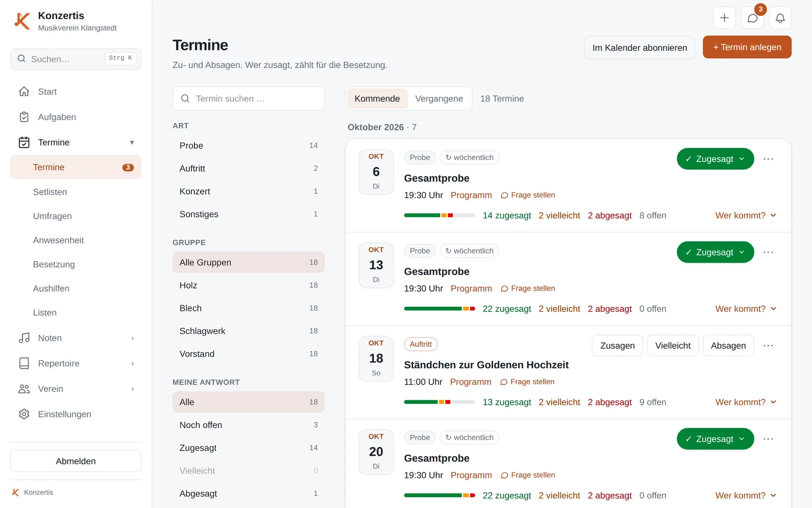Expand the Noten sidebar section
This screenshot has height=508, width=812.
click(x=132, y=338)
